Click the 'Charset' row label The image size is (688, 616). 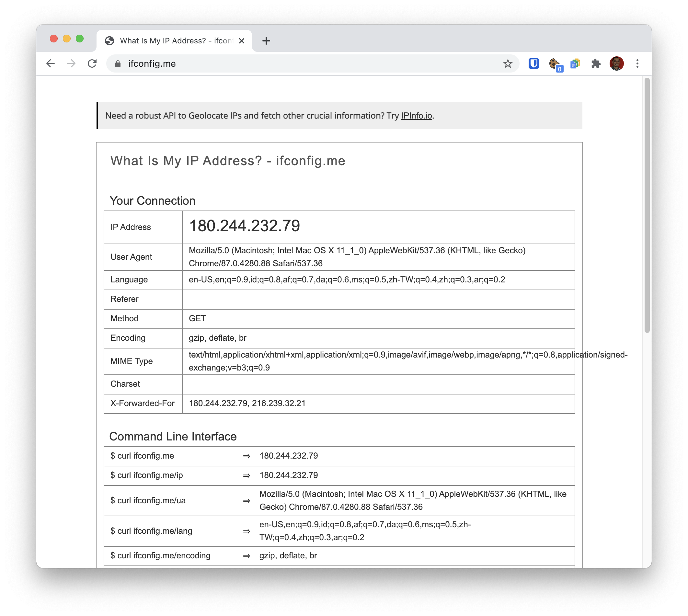125,384
